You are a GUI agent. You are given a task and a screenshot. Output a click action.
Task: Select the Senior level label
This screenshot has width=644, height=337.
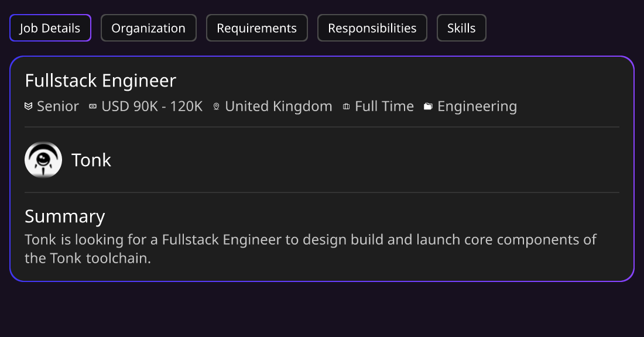(57, 106)
